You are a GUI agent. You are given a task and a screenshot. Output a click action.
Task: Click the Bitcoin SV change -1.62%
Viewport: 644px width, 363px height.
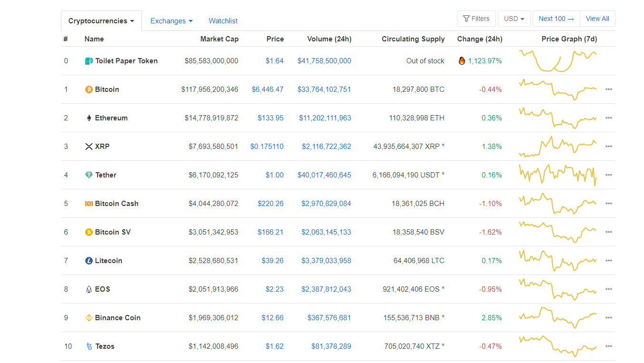[x=491, y=232]
